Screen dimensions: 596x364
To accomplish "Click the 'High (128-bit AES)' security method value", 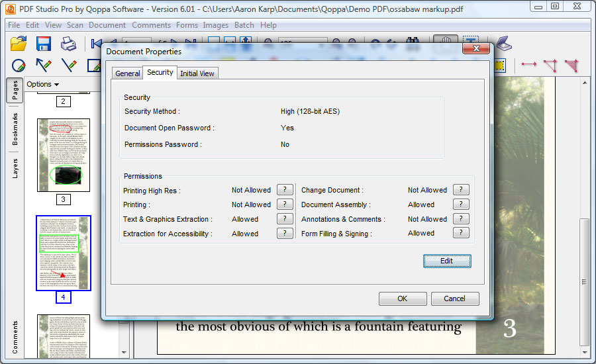I will tap(310, 111).
